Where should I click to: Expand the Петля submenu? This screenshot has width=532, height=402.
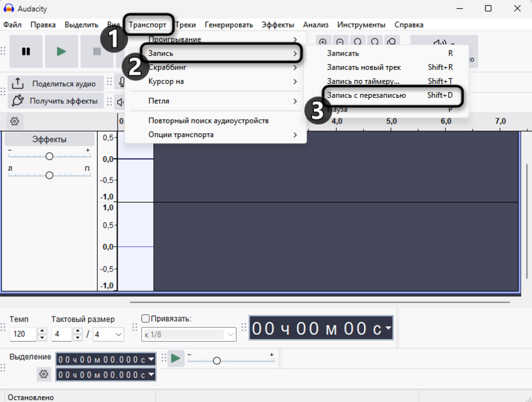(215, 101)
